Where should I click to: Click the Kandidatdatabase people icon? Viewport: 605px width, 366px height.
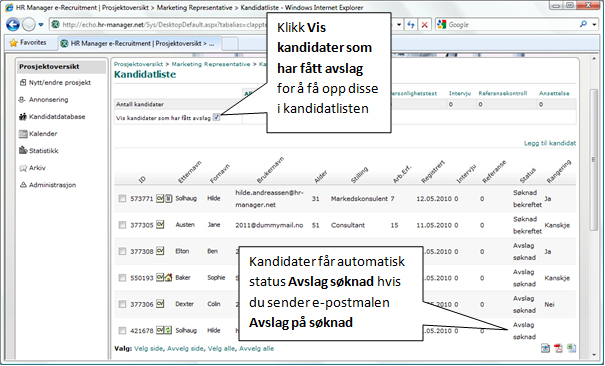point(23,116)
